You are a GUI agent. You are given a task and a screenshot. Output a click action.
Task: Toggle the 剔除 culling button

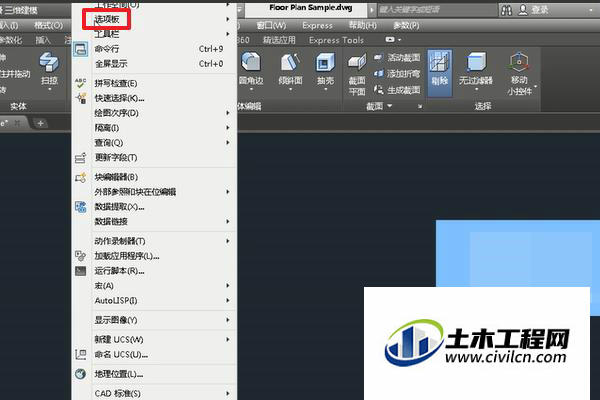440,73
